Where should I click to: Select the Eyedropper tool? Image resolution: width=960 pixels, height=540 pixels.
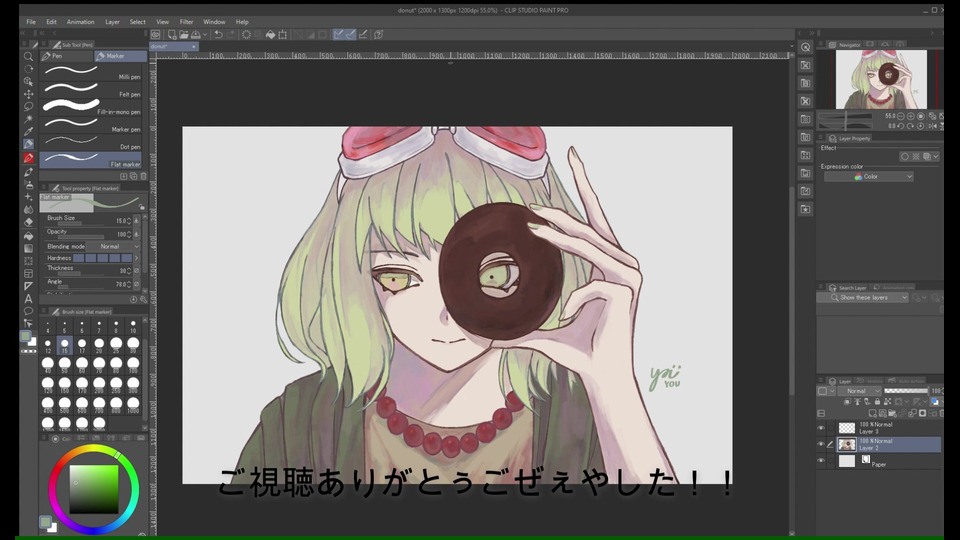pos(28,132)
